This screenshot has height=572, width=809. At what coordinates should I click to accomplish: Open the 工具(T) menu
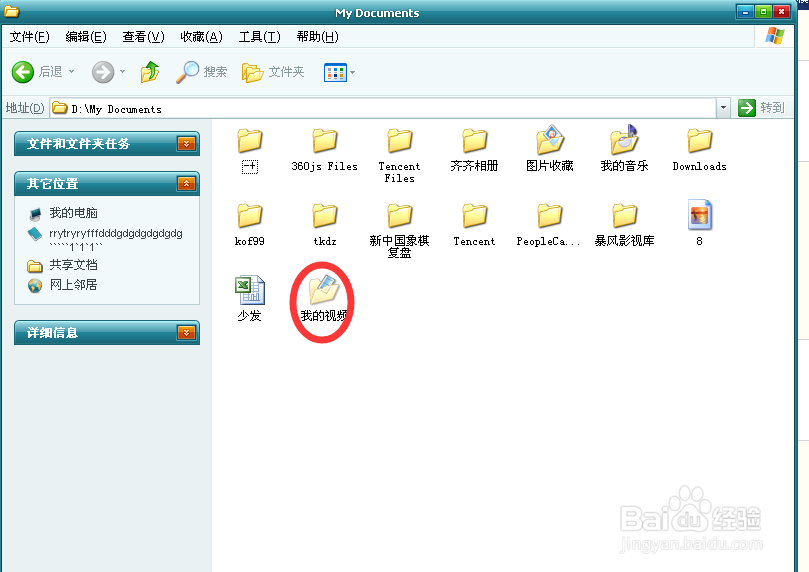260,37
